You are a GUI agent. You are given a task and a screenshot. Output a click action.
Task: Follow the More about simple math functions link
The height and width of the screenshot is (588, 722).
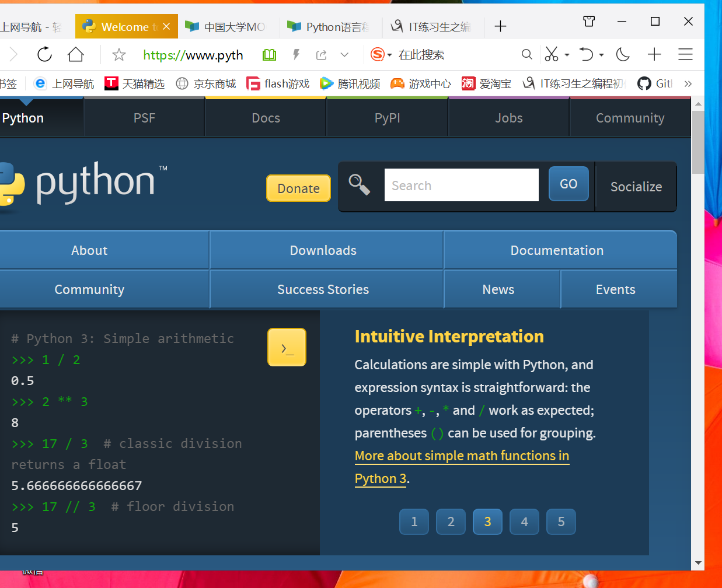tap(462, 456)
